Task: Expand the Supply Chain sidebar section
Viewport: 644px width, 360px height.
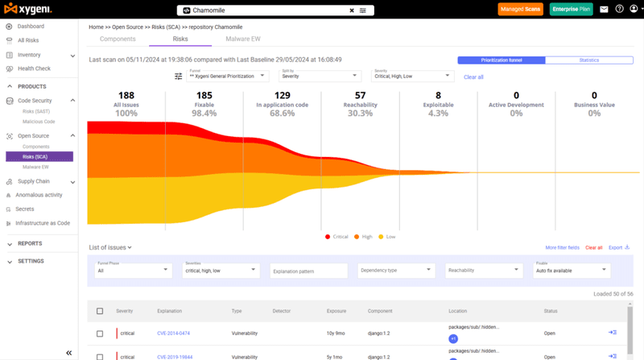Action: 72,181
